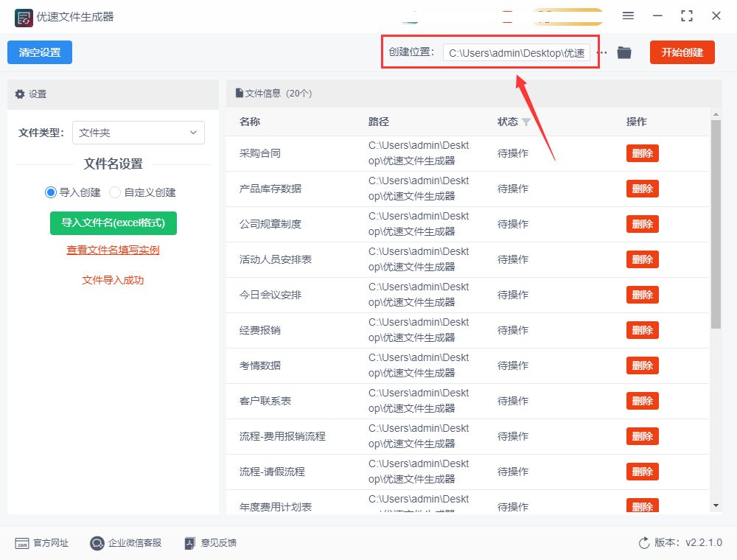Select the 考情数据 file name
Screen dimensions: 737x560
click(260, 365)
